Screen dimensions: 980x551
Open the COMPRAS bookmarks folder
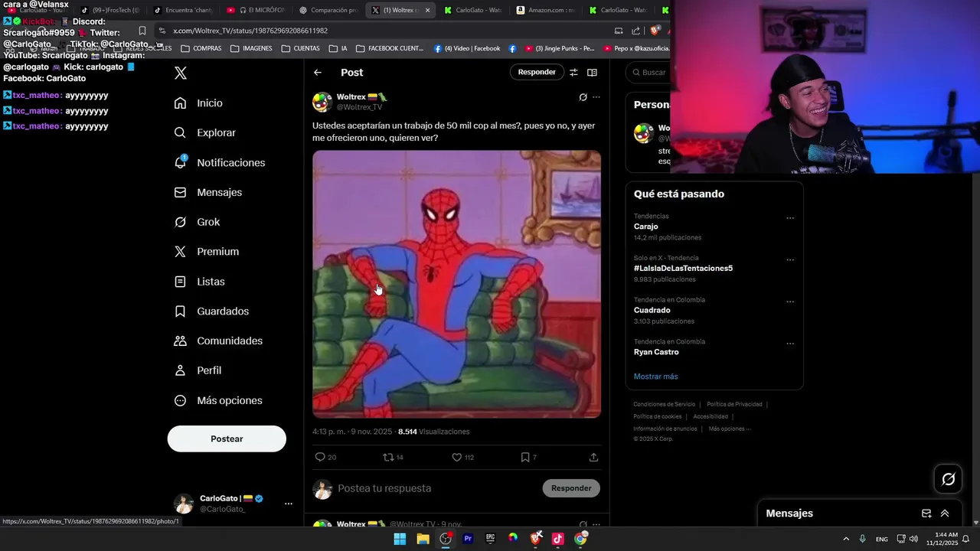click(x=201, y=48)
